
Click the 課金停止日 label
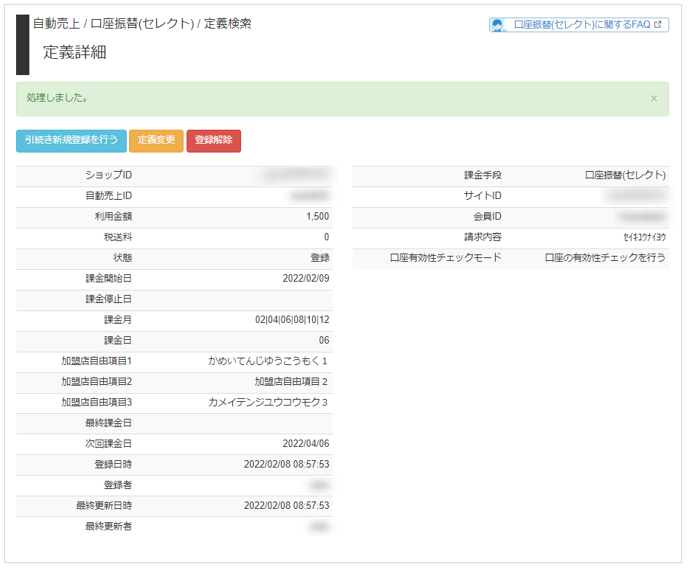(108, 299)
